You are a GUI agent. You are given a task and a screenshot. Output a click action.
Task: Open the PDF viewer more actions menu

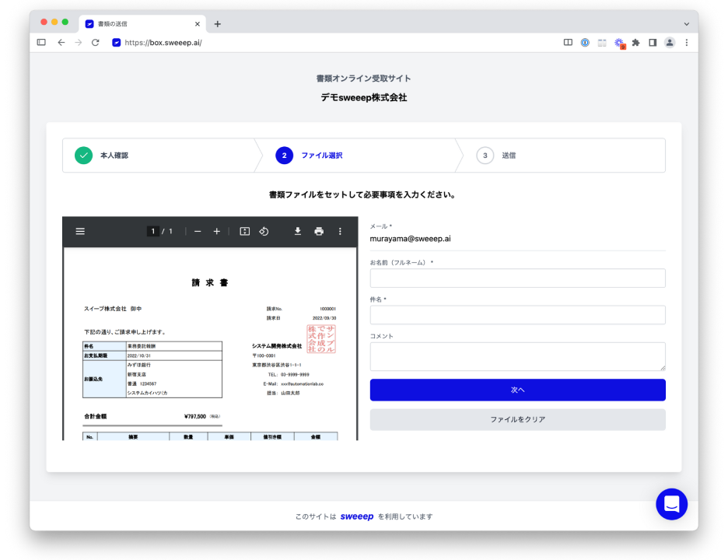point(340,231)
